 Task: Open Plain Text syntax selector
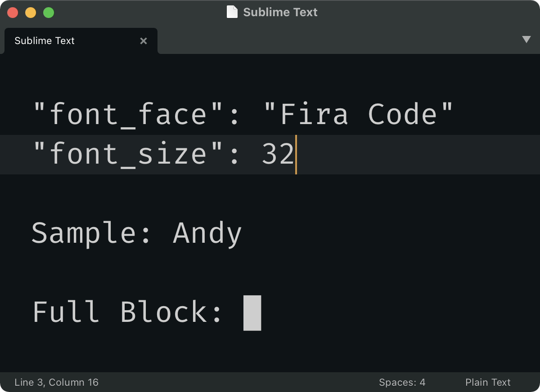tap(488, 383)
